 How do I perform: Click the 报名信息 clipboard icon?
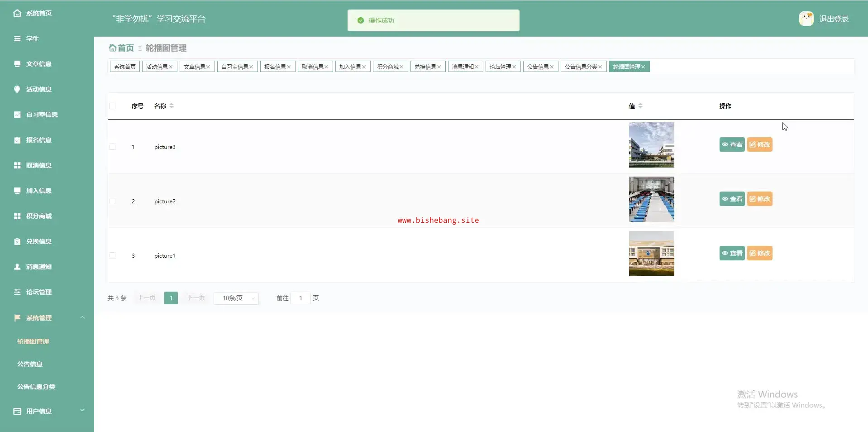[17, 140]
